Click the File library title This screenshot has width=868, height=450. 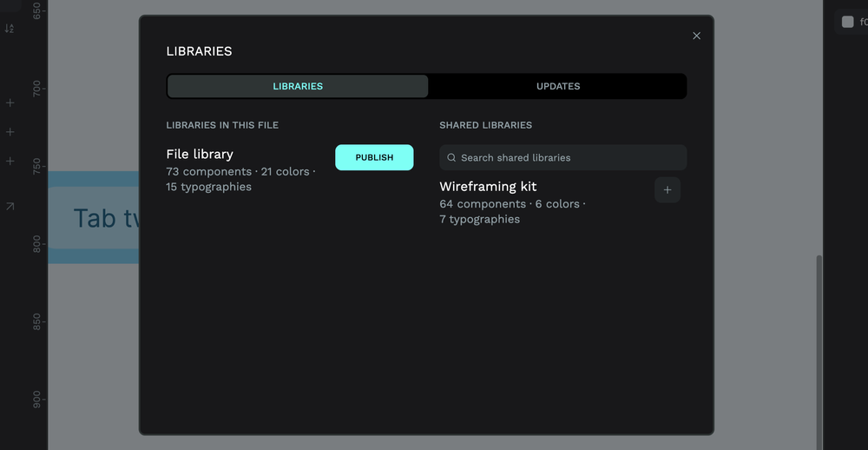(x=200, y=154)
